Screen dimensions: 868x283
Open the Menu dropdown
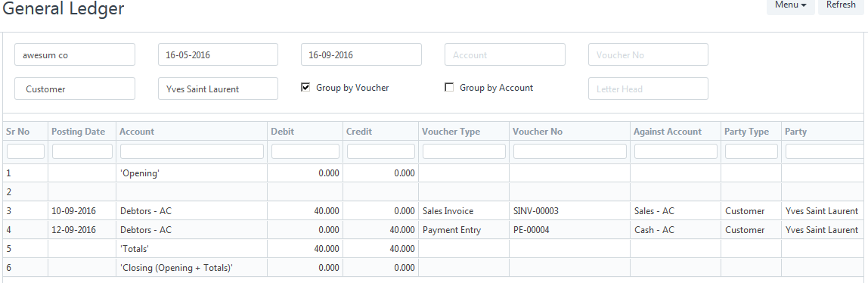click(x=790, y=5)
